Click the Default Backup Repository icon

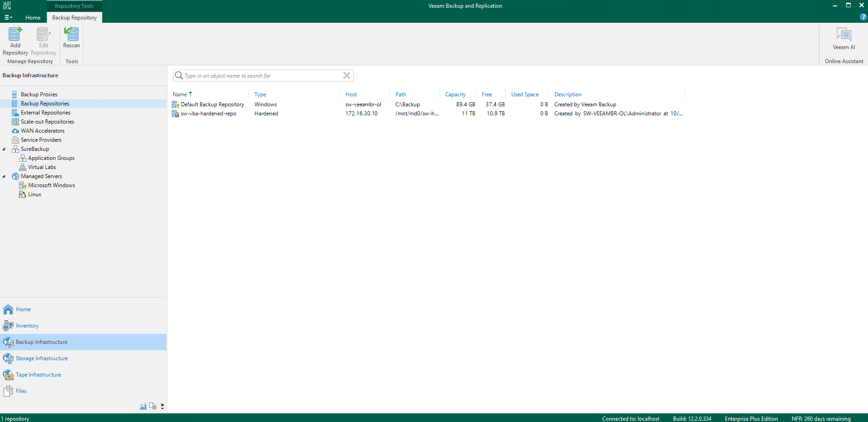click(175, 104)
